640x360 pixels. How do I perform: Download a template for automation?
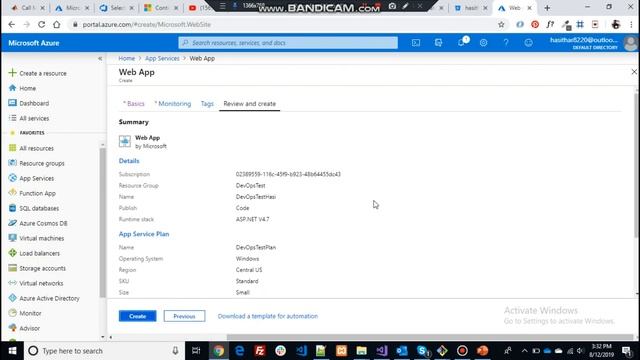coord(267,316)
